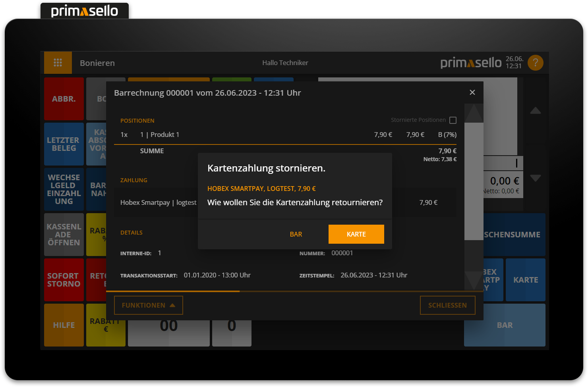Image resolution: width=588 pixels, height=387 pixels.
Task: Open the app grid menu
Action: (58, 62)
